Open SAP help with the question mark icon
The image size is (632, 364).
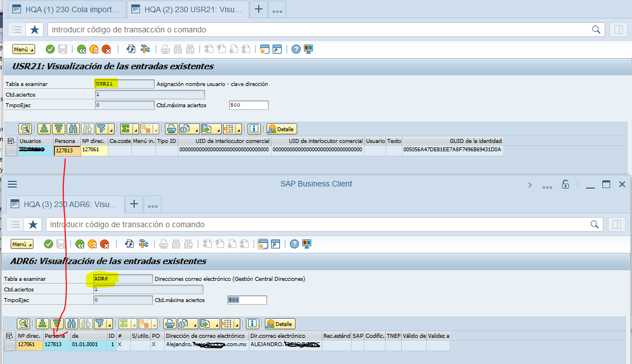click(x=296, y=49)
